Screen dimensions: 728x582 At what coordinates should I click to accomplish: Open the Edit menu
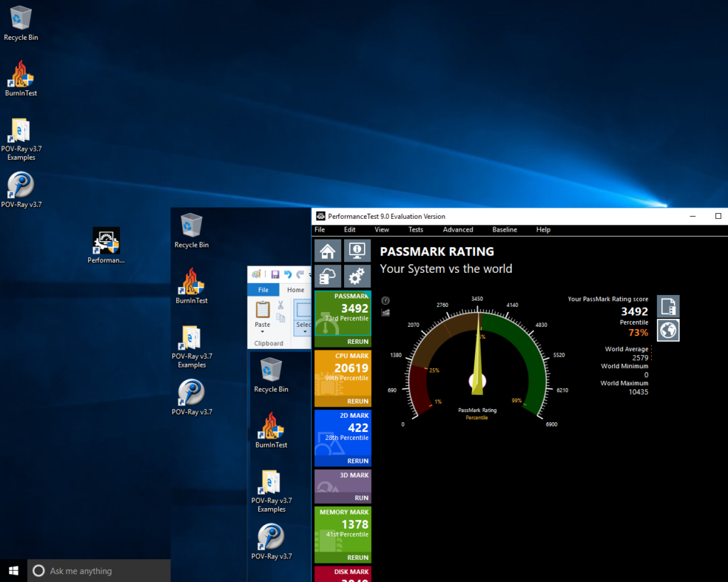pyautogui.click(x=350, y=230)
